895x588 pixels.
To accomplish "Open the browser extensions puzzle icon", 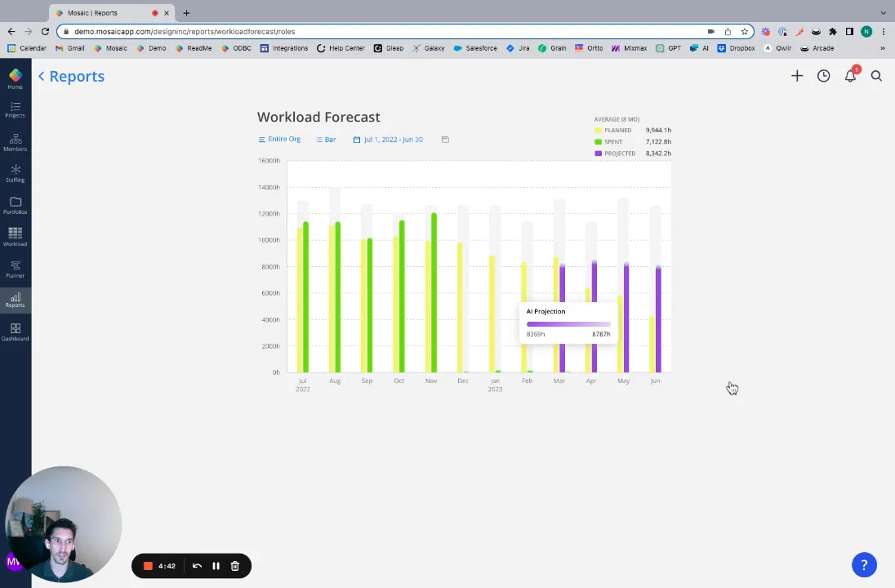I will (833, 31).
